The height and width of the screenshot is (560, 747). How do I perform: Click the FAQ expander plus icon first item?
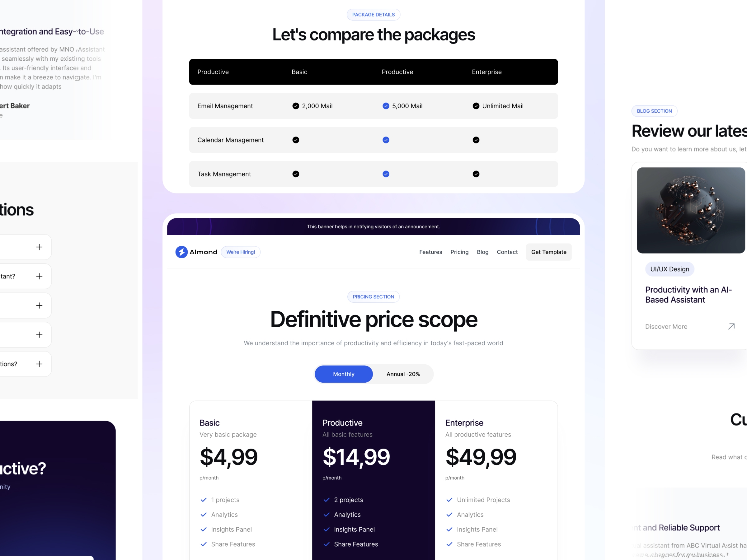(x=39, y=247)
